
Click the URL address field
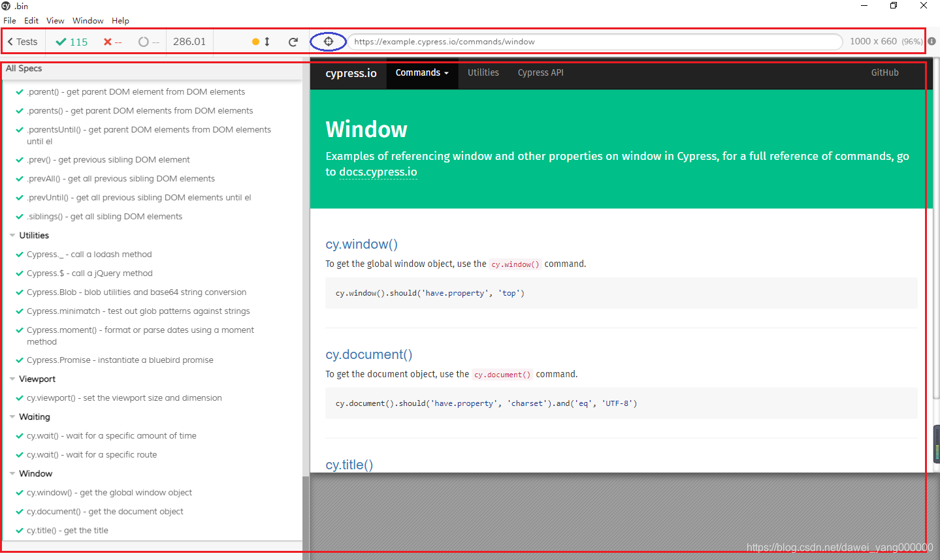click(595, 42)
